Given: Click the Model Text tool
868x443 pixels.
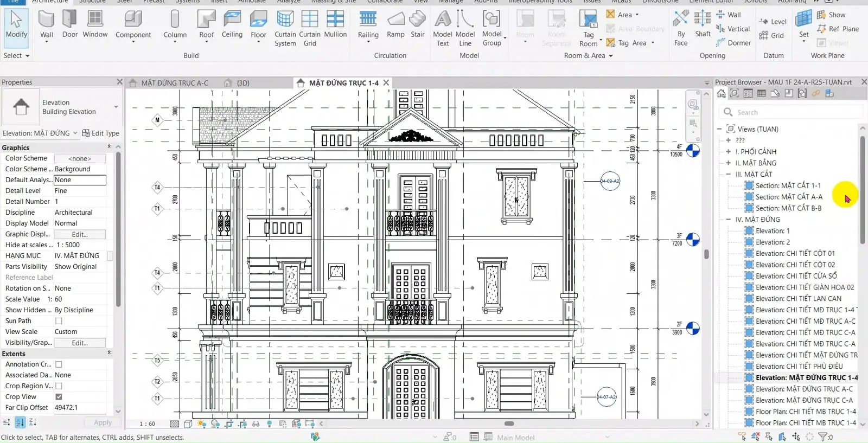Looking at the screenshot, I should [443, 29].
